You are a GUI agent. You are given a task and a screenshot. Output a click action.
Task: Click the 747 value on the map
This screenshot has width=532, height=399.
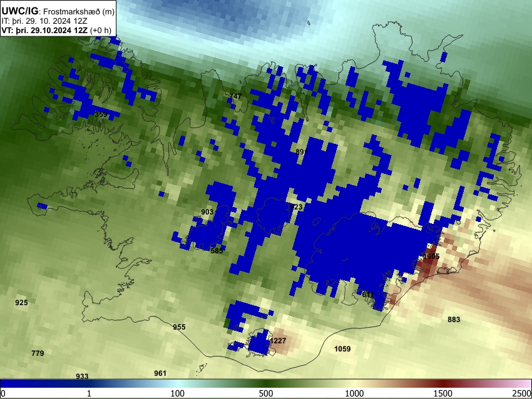pyautogui.click(x=235, y=96)
